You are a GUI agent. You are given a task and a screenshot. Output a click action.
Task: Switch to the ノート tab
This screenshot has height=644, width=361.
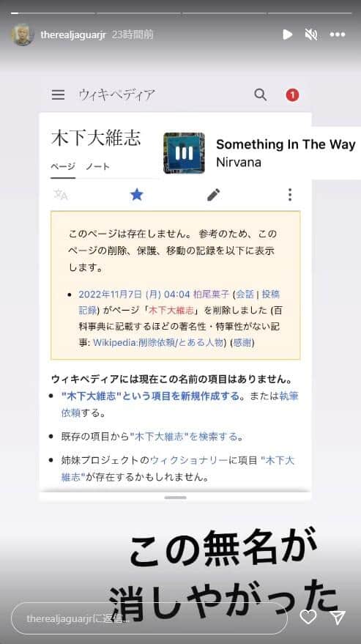click(97, 166)
